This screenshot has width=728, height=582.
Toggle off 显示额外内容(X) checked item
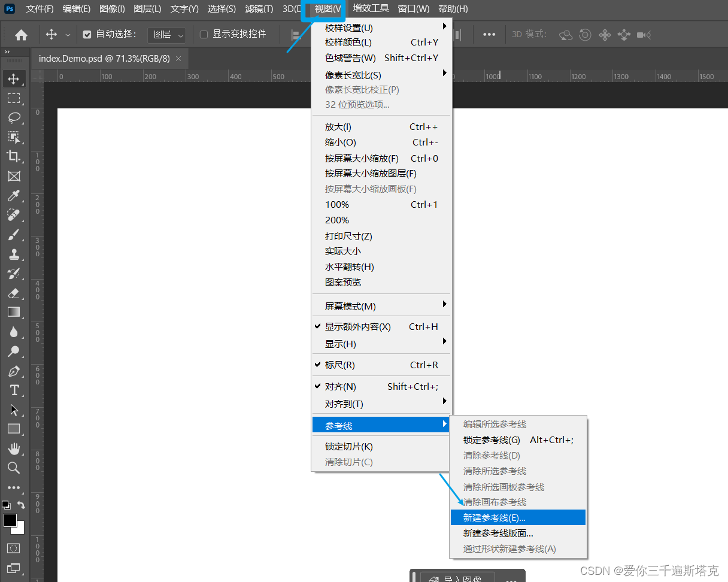pyautogui.click(x=382, y=327)
